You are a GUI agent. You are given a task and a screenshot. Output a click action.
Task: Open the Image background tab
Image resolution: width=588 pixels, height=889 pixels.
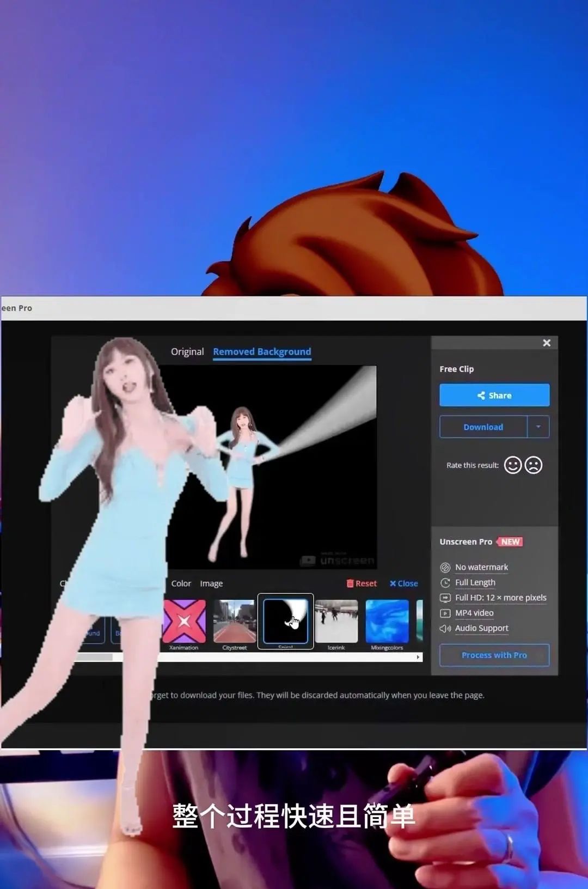pos(211,583)
